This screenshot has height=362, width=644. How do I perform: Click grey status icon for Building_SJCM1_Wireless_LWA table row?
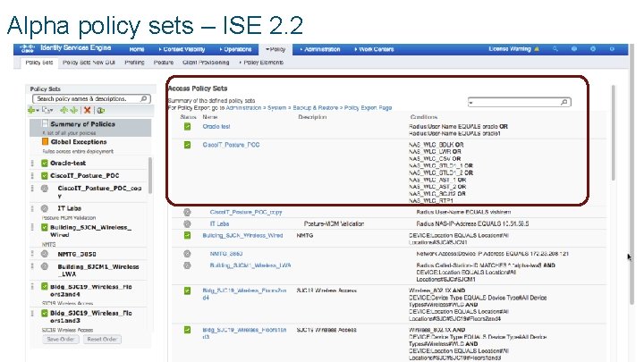187,265
